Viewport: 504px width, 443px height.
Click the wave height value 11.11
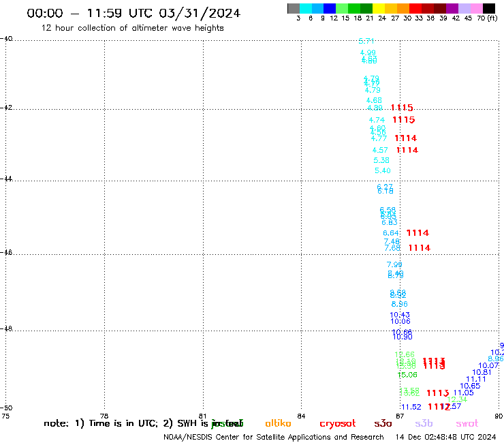pyautogui.click(x=476, y=380)
